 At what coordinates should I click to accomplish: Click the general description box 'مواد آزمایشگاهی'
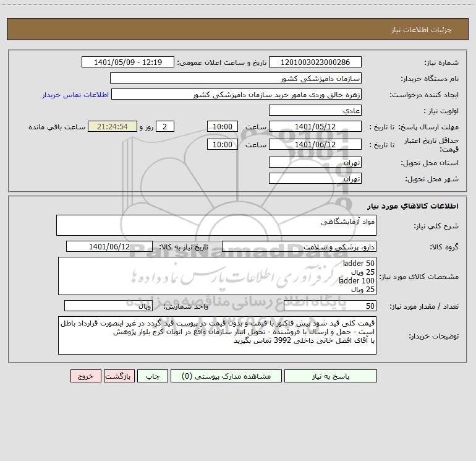[x=216, y=225]
